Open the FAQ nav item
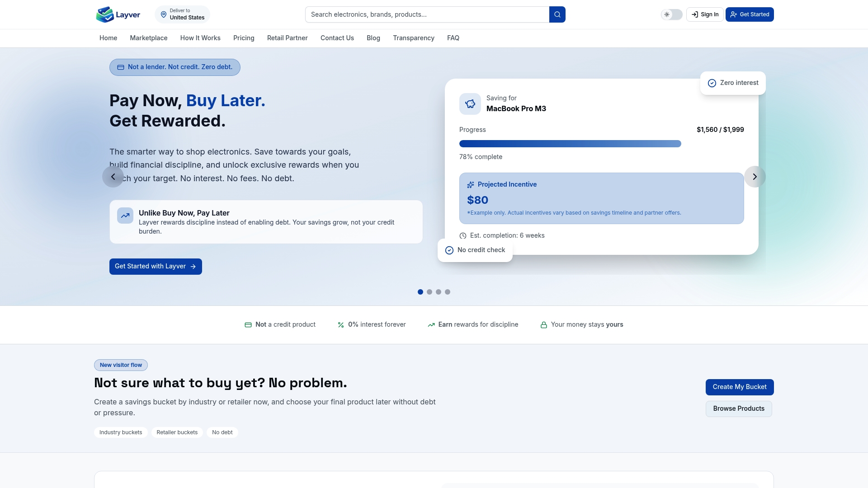The height and width of the screenshot is (488, 868). (453, 38)
